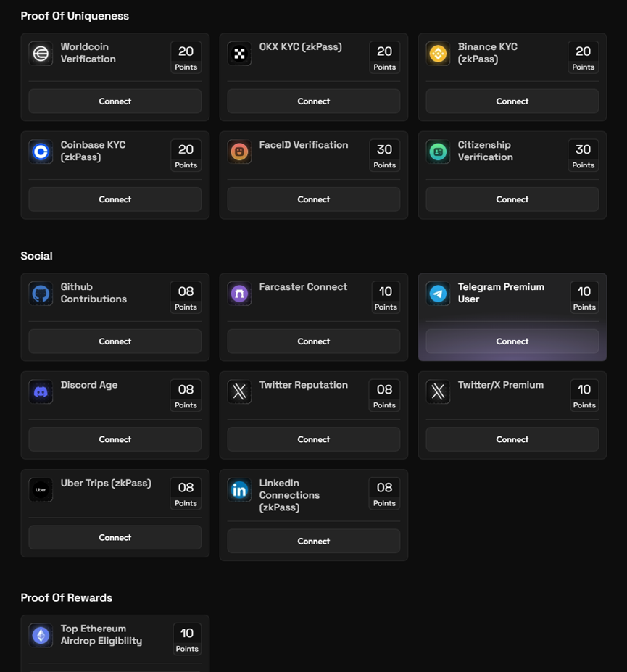The width and height of the screenshot is (627, 672).
Task: Connect the Citizenship Verification card
Action: click(x=512, y=199)
